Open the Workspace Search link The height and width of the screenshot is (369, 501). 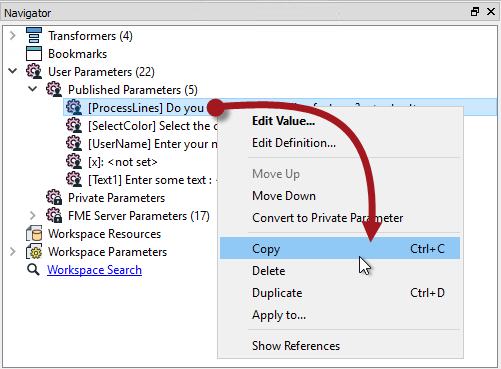(94, 270)
